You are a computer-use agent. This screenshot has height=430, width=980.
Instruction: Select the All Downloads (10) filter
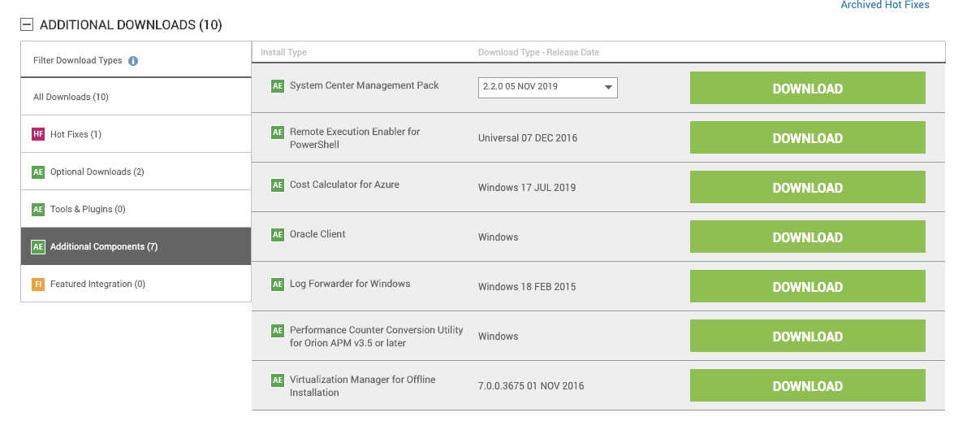click(71, 97)
